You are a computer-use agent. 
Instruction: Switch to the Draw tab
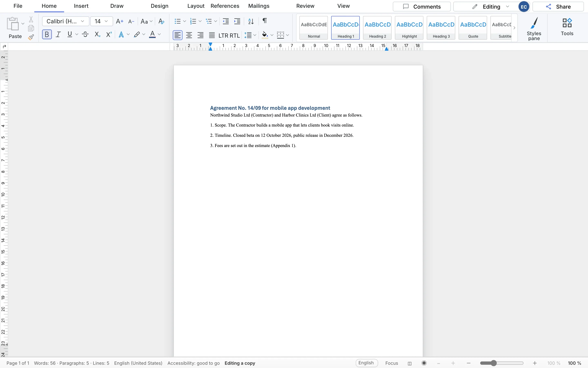pos(117,6)
